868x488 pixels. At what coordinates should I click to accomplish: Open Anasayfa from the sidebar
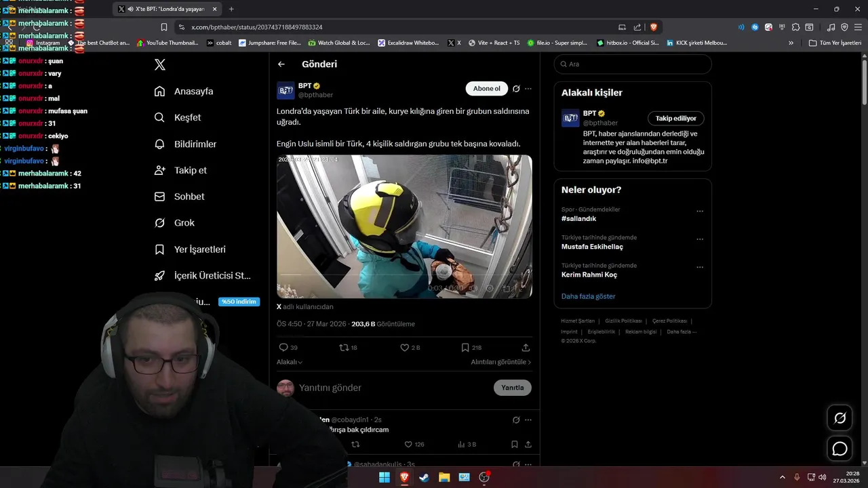click(x=184, y=91)
